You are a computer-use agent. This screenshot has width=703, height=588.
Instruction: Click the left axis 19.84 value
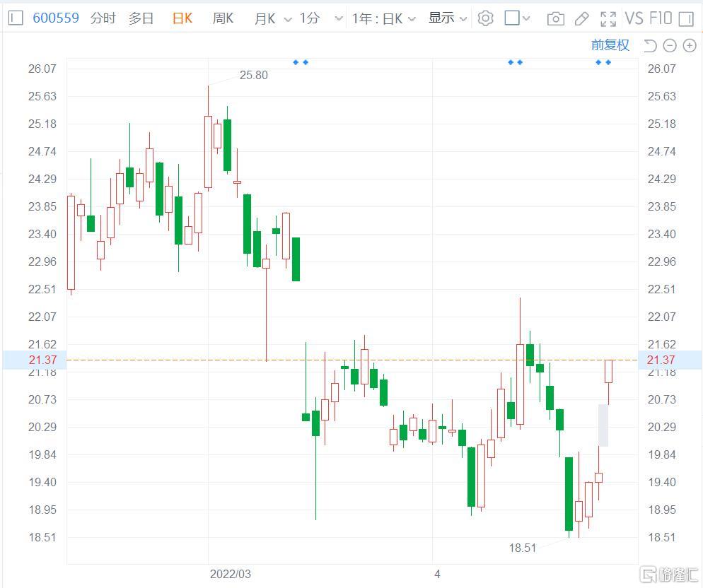[x=42, y=454]
